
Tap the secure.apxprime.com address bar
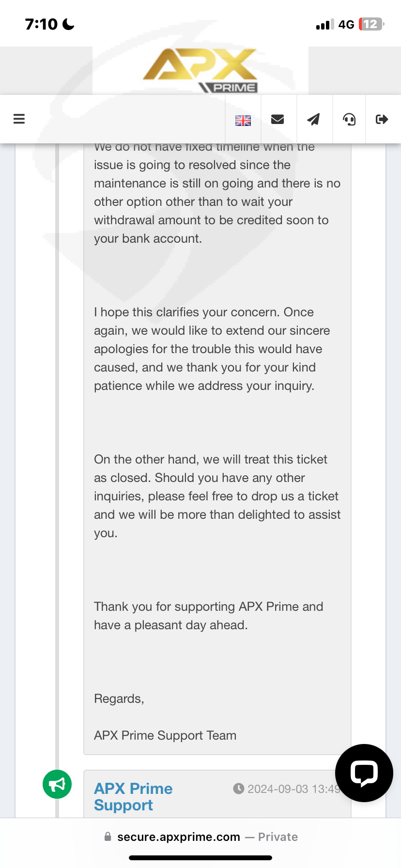tap(179, 837)
